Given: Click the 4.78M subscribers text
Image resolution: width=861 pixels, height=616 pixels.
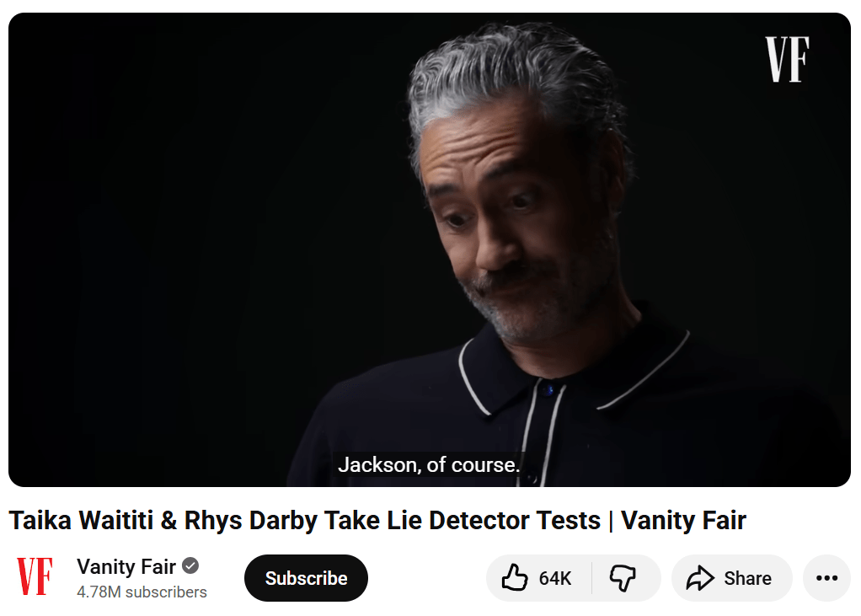Looking at the screenshot, I should pos(142,592).
